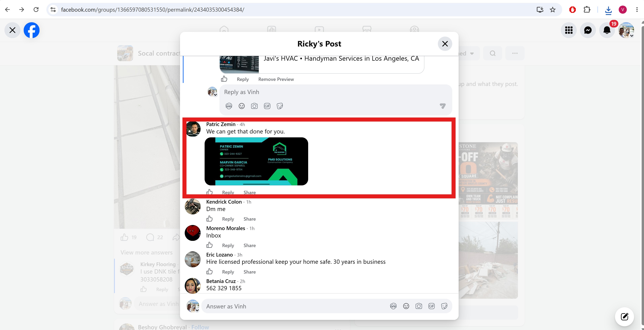This screenshot has width=644, height=330.
Task: Open Chrome three-dot menu
Action: [637, 9]
